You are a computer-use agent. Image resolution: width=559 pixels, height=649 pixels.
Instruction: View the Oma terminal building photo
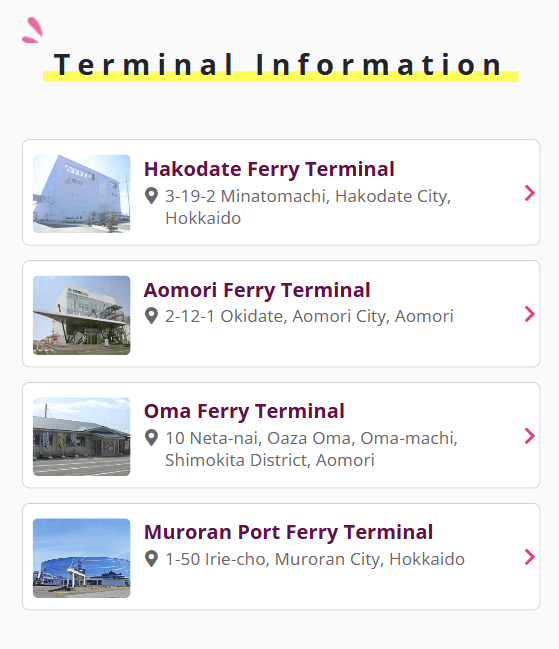point(82,437)
